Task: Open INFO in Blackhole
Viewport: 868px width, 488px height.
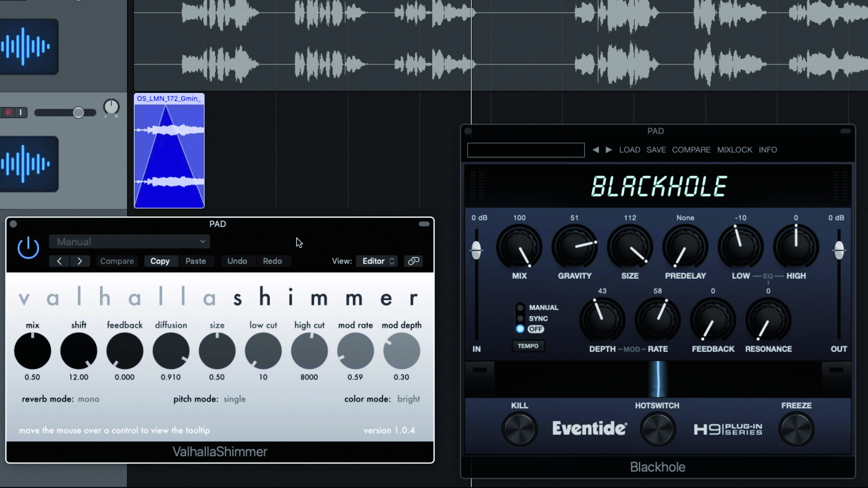Action: click(x=768, y=150)
